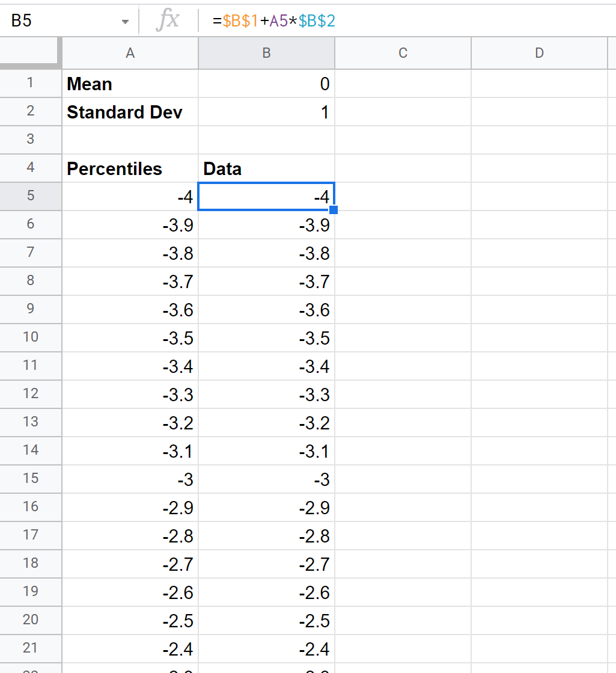616x673 pixels.
Task: Click the Name Box showing B5
Action: [60, 21]
